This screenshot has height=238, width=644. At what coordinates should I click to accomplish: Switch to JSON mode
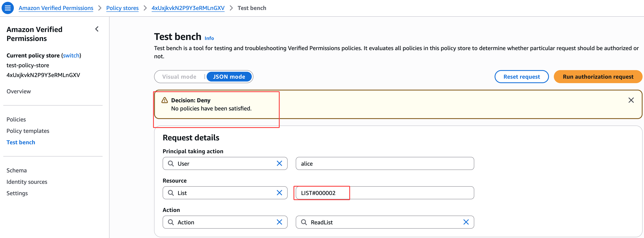coord(229,77)
